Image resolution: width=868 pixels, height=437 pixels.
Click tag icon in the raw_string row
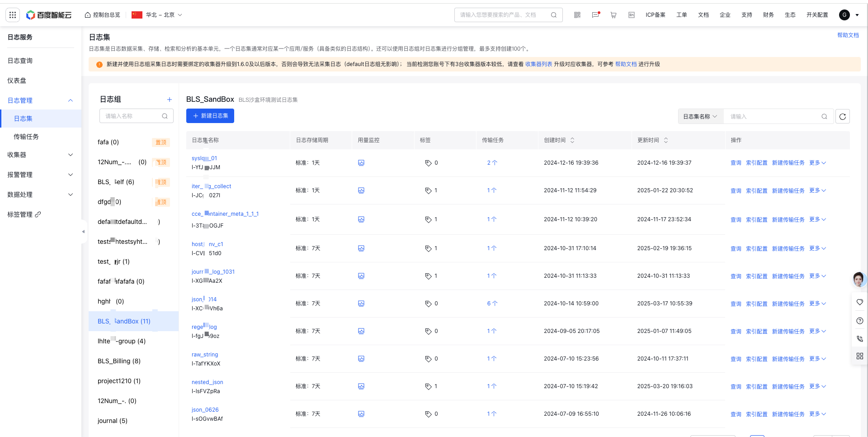(428, 359)
